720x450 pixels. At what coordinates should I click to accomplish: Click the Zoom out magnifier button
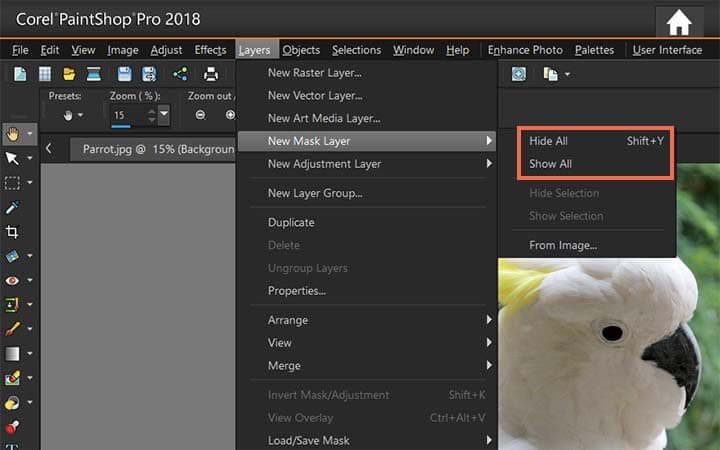coord(200,115)
